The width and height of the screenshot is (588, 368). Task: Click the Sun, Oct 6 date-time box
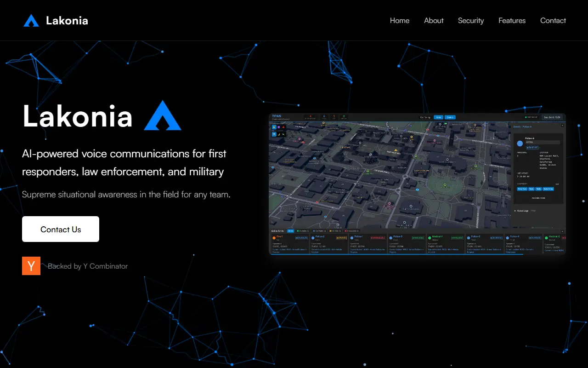(552, 117)
